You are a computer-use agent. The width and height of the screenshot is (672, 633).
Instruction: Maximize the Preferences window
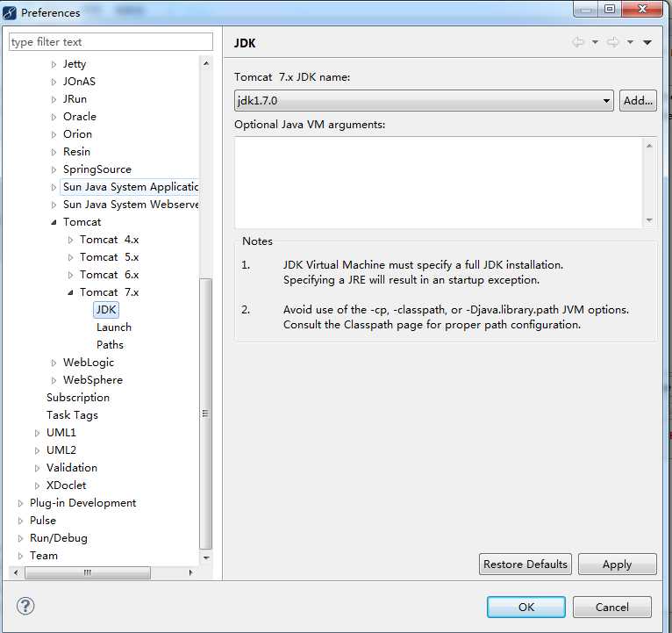point(610,9)
